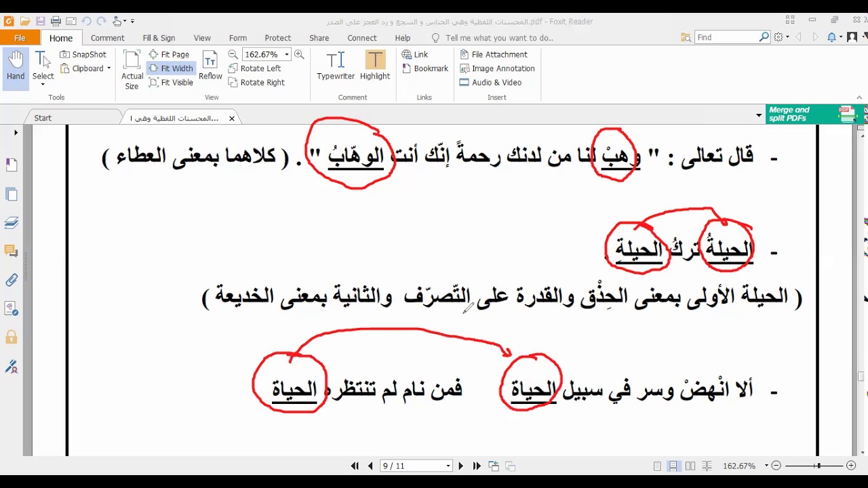The image size is (868, 488).
Task: Open the Security lock side panel
Action: 11,337
